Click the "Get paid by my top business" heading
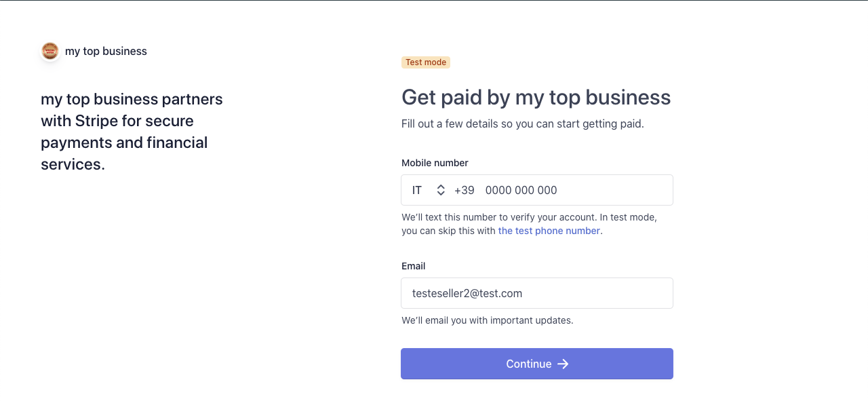This screenshot has height=401, width=868. click(x=536, y=97)
